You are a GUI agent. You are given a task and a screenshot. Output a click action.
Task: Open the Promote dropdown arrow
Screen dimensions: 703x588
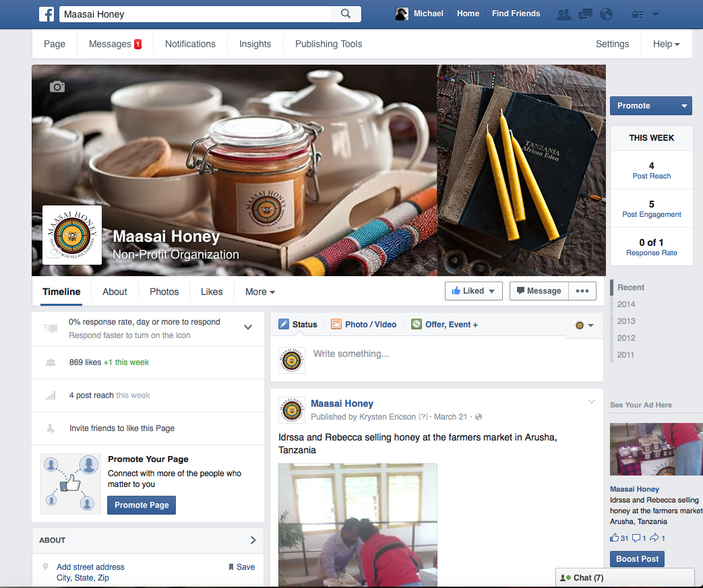pyautogui.click(x=684, y=106)
